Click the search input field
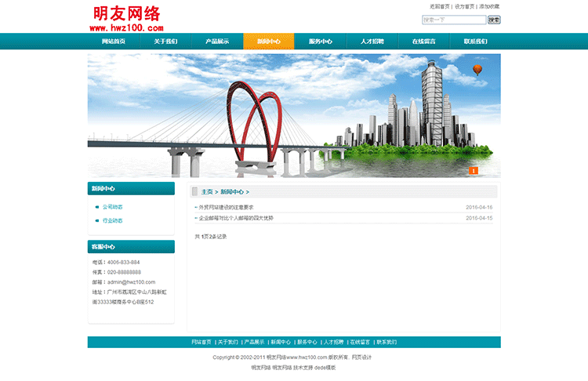 [453, 20]
